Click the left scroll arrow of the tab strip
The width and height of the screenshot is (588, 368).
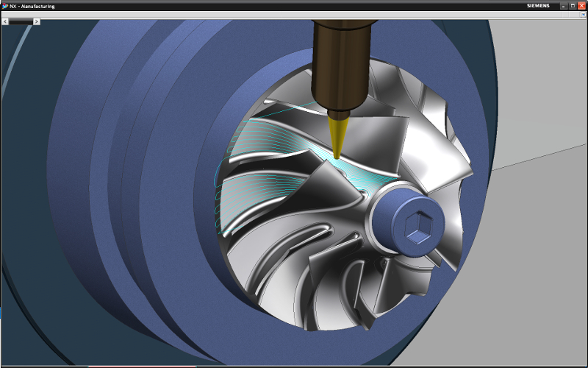pyautogui.click(x=5, y=22)
